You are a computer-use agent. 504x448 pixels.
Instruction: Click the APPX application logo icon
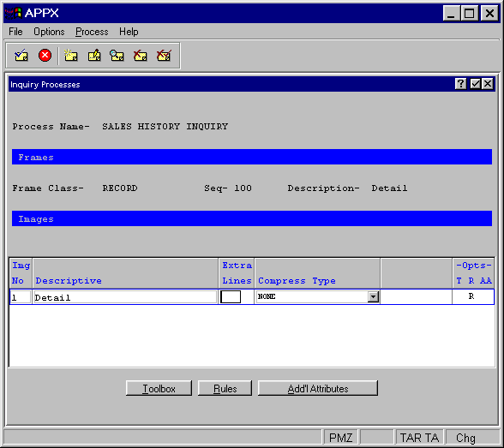pyautogui.click(x=13, y=13)
